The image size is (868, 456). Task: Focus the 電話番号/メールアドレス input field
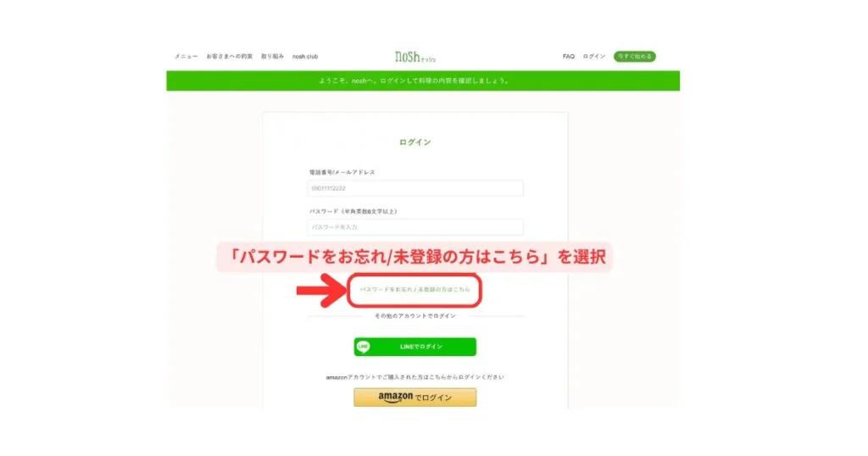[415, 188]
